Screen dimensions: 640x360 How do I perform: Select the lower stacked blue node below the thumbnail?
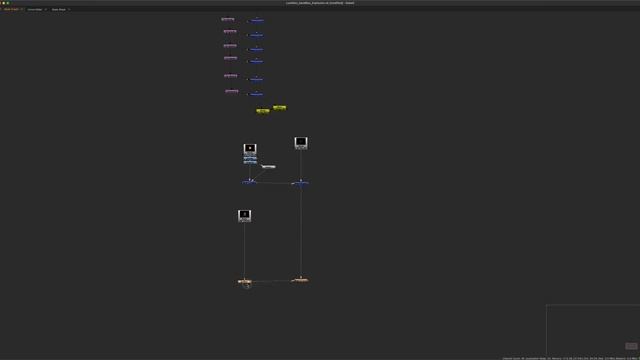(x=250, y=162)
